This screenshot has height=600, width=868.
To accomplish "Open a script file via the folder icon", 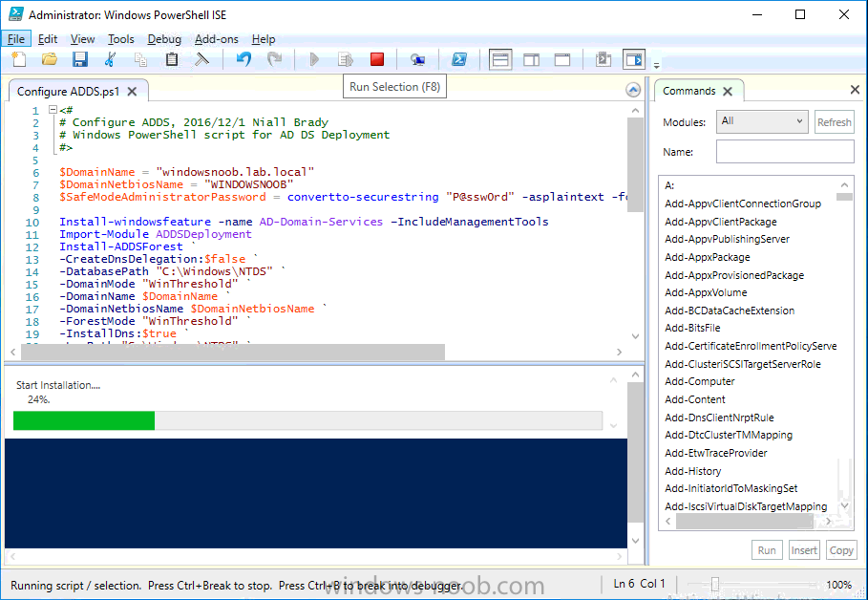I will (50, 59).
